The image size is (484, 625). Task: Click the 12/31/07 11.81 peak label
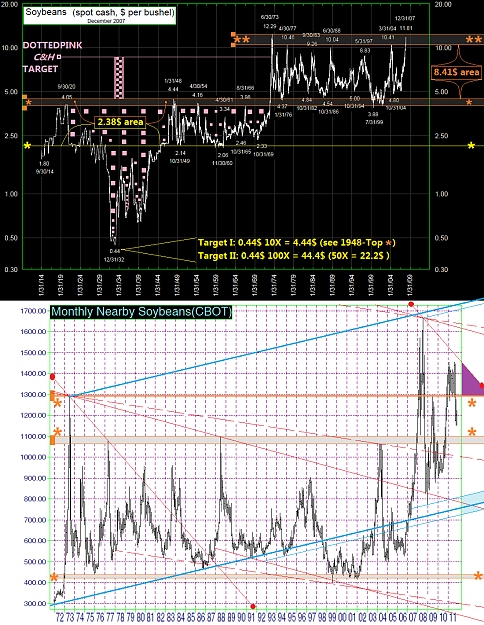pos(405,24)
